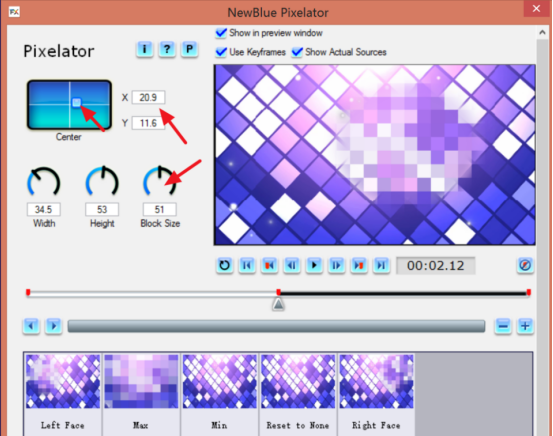553x436 pixels.
Task: Click the X value field showing 20.9
Action: click(148, 97)
